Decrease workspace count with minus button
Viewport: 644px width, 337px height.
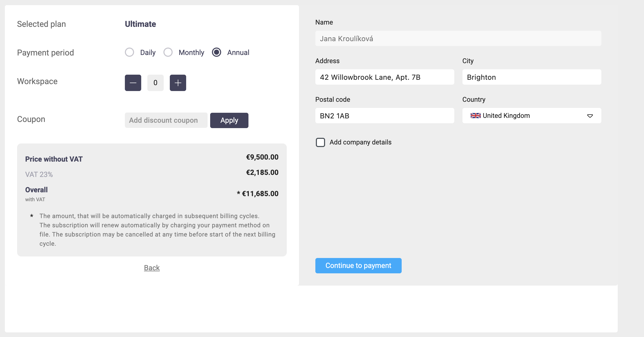click(133, 83)
